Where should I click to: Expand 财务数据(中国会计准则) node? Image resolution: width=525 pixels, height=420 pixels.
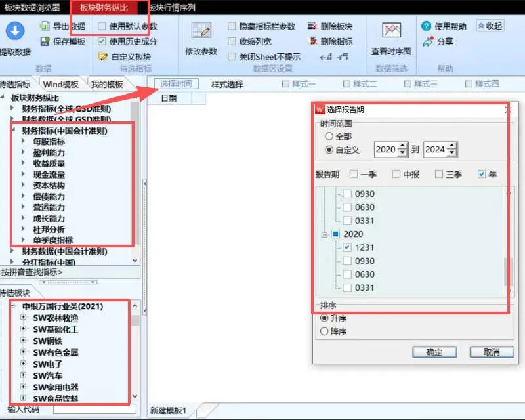click(x=12, y=251)
